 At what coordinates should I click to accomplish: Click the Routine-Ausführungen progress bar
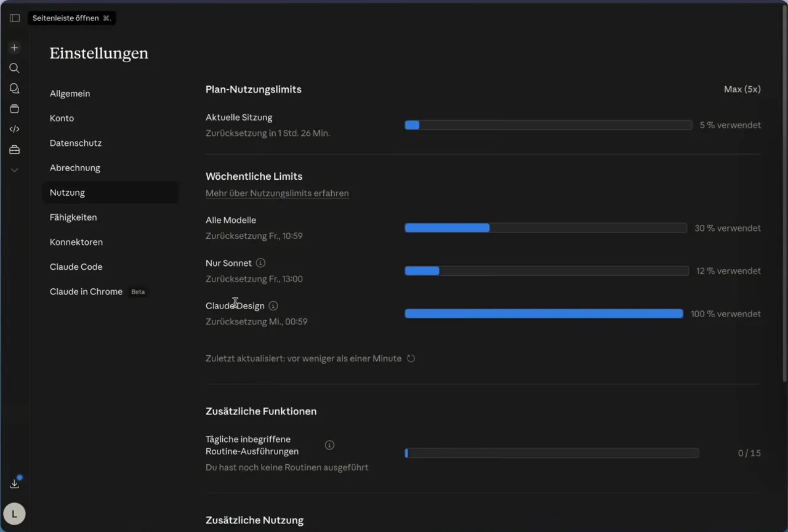(552, 453)
